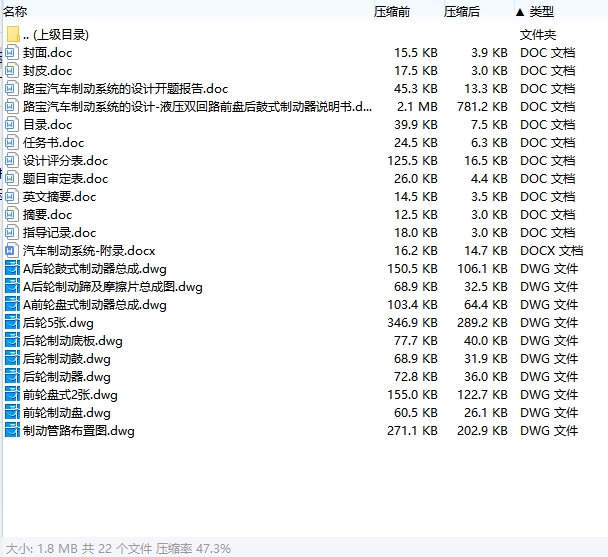Select the 液压双回路前盘后鼓式制动器说明书 file name

pyautogui.click(x=197, y=107)
